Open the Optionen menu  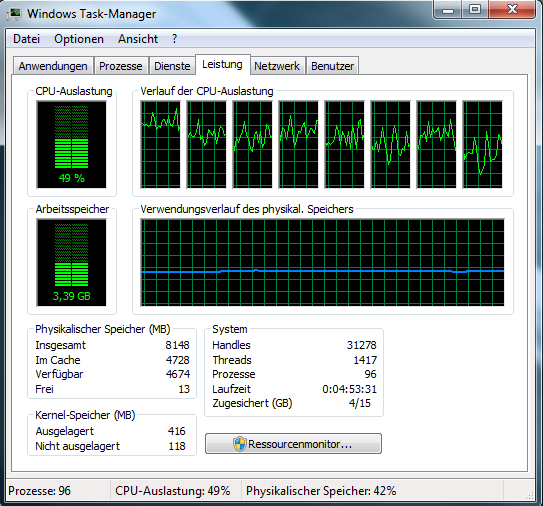click(79, 39)
